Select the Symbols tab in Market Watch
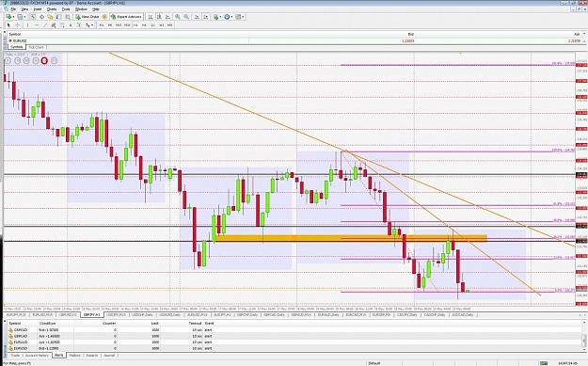 17,47
